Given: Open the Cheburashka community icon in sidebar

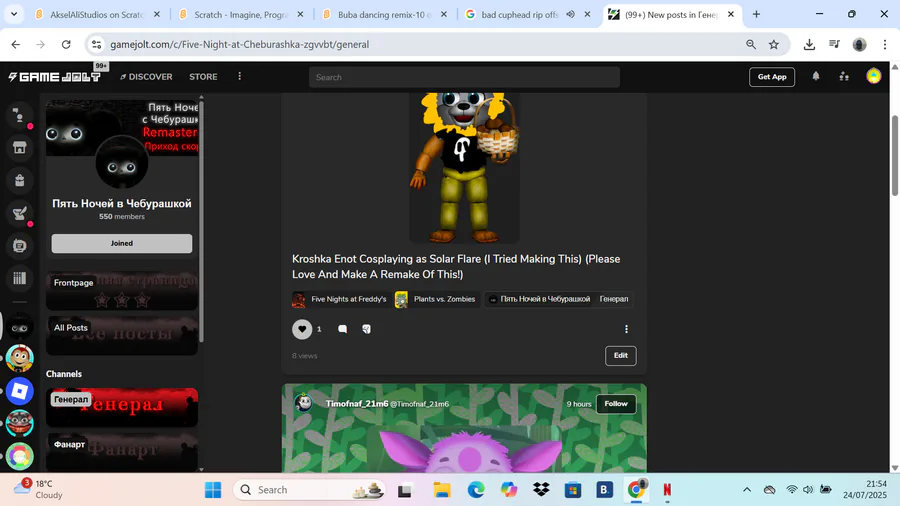Looking at the screenshot, I should [x=20, y=327].
